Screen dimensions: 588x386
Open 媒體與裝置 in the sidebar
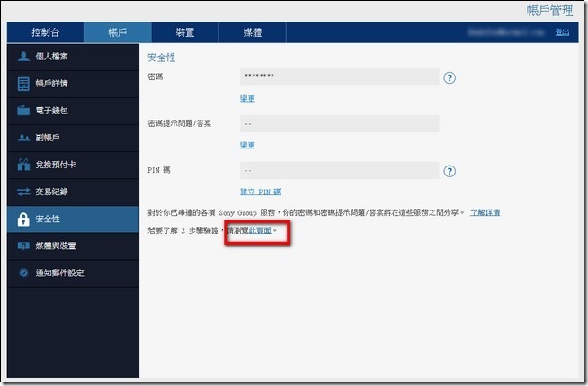coord(73,246)
